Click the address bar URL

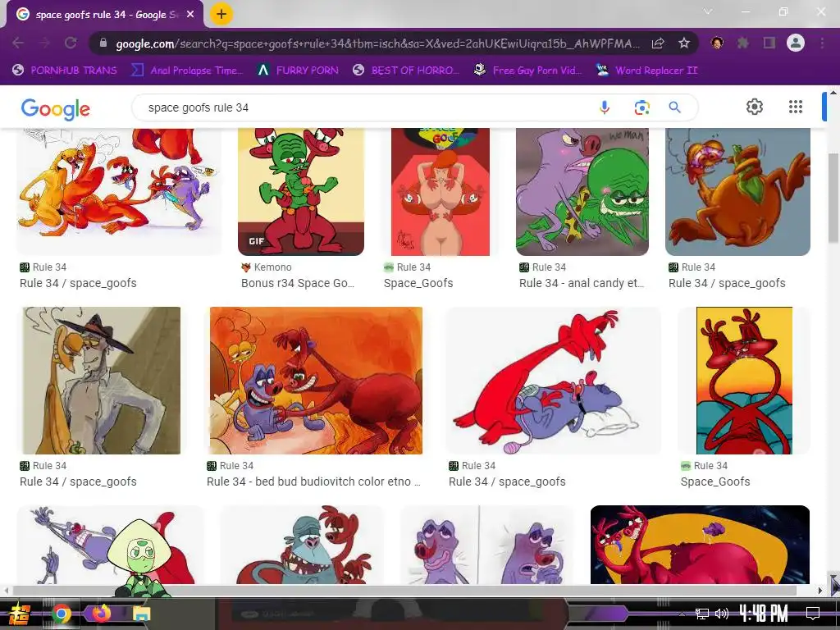377,43
